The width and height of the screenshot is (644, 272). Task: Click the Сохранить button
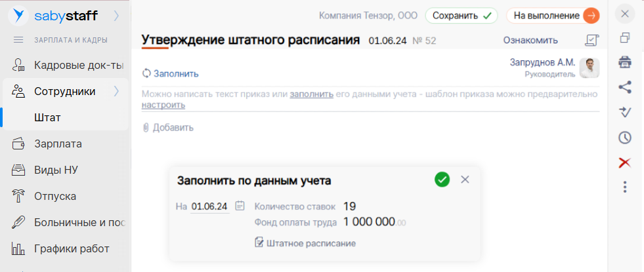(x=461, y=15)
